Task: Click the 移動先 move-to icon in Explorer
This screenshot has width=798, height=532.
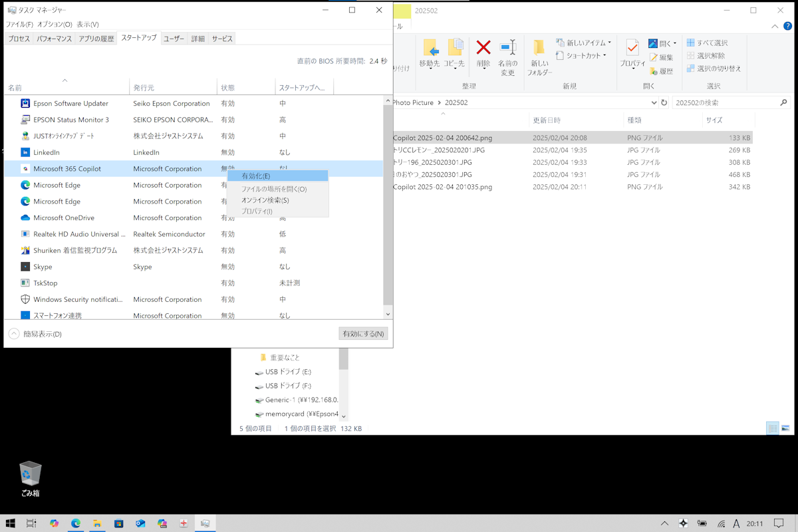Action: 431,47
